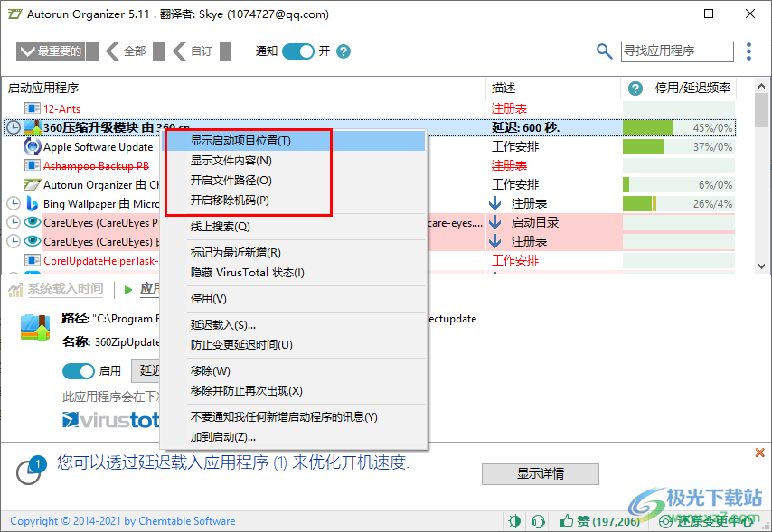Click the help icon next to notification switch
The image size is (772, 532).
[344, 51]
